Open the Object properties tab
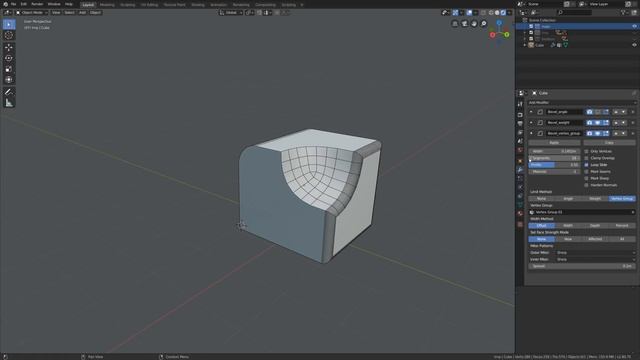The height and width of the screenshot is (360, 640). click(x=520, y=161)
